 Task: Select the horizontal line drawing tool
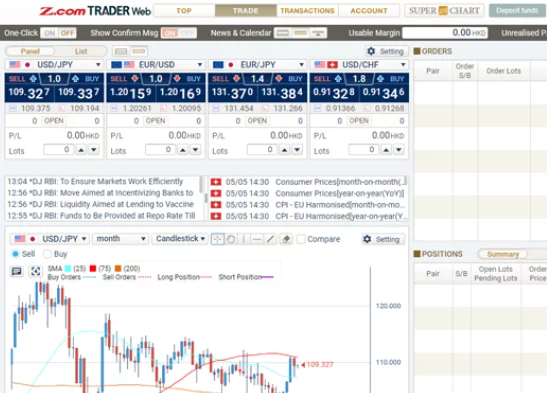click(x=257, y=239)
